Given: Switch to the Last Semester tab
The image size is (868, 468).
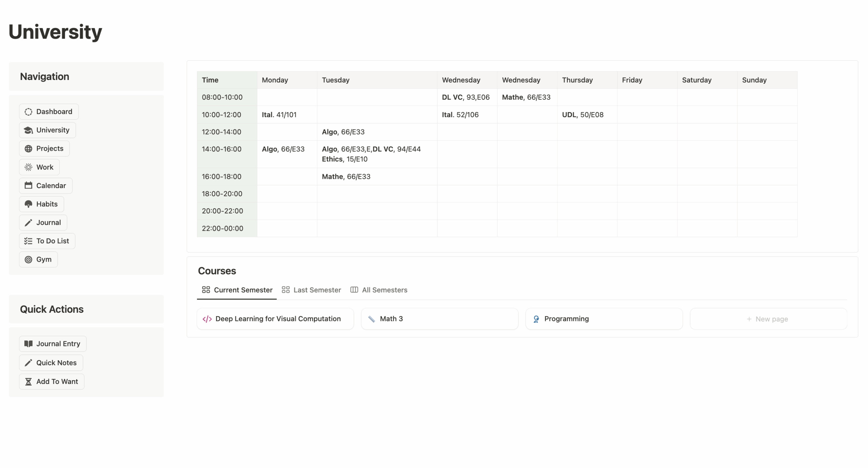Looking at the screenshot, I should point(311,290).
